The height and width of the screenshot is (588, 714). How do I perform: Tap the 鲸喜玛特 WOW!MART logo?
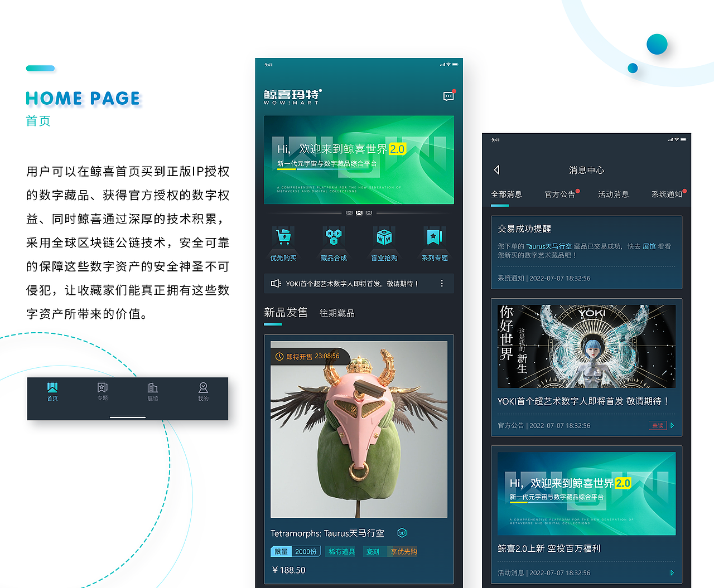pyautogui.click(x=293, y=97)
